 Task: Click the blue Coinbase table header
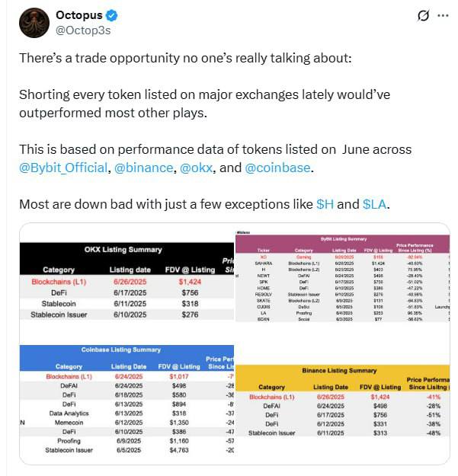(x=127, y=358)
